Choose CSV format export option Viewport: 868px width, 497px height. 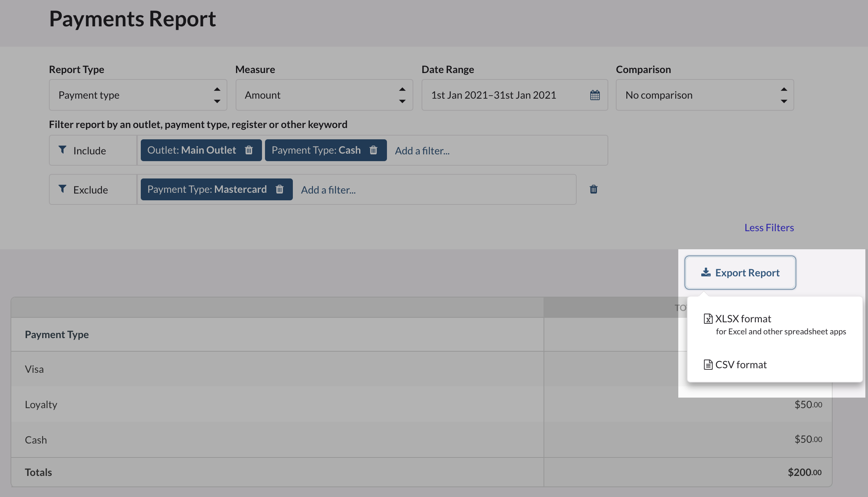point(741,365)
